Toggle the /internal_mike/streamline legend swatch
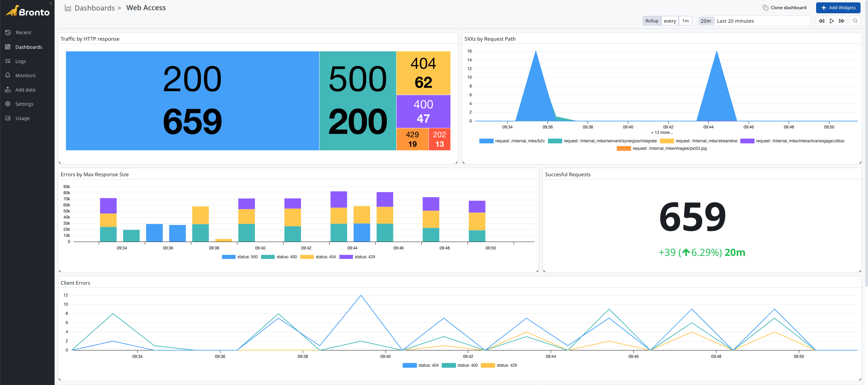 pyautogui.click(x=667, y=141)
